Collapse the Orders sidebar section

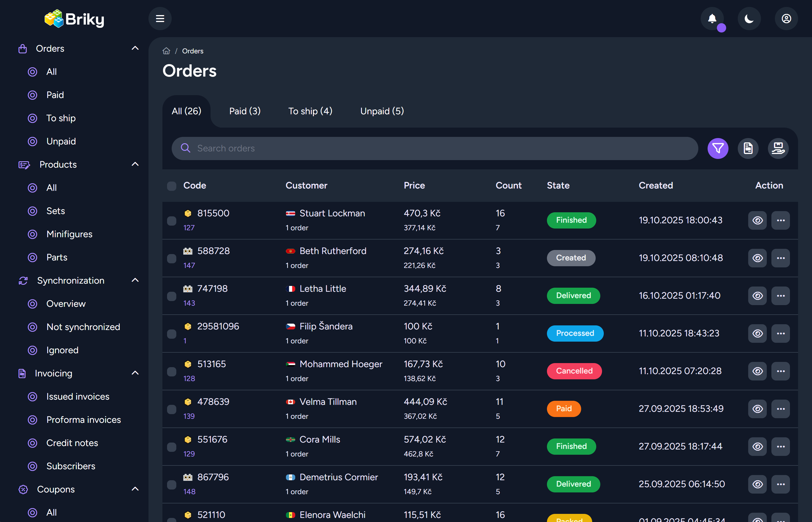pos(135,48)
